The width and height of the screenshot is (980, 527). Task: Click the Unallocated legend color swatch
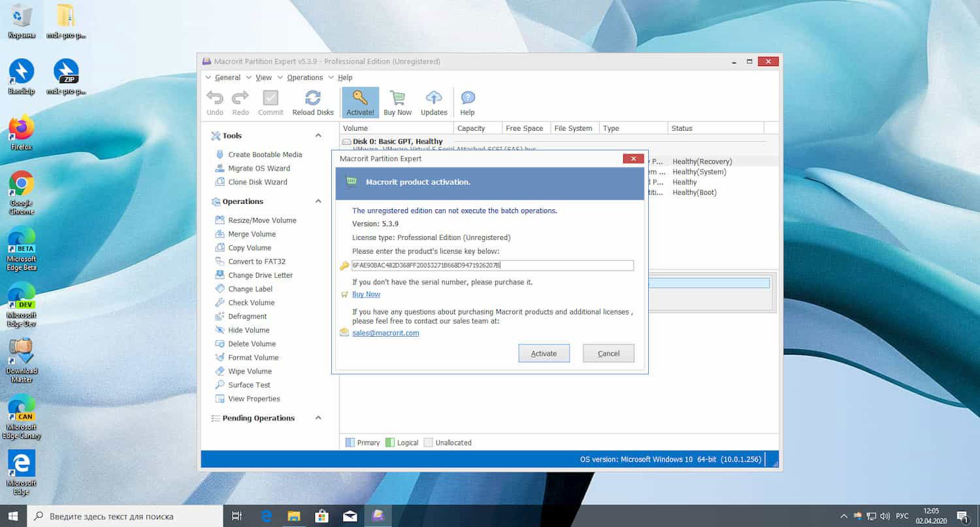pos(429,443)
